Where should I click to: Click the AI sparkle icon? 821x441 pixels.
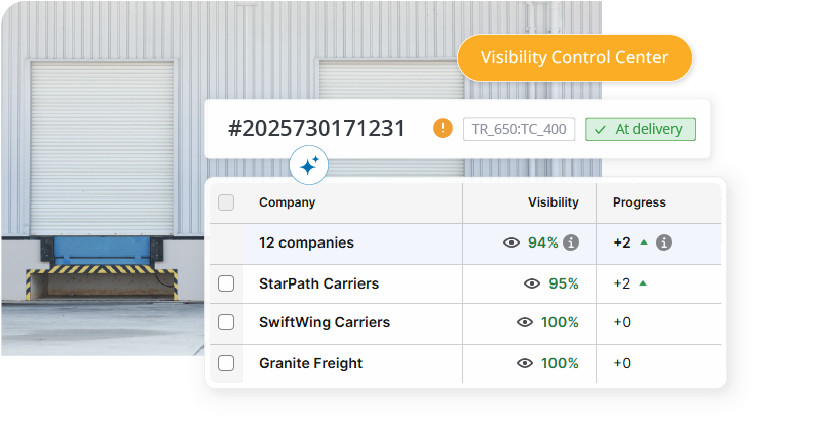[309, 166]
